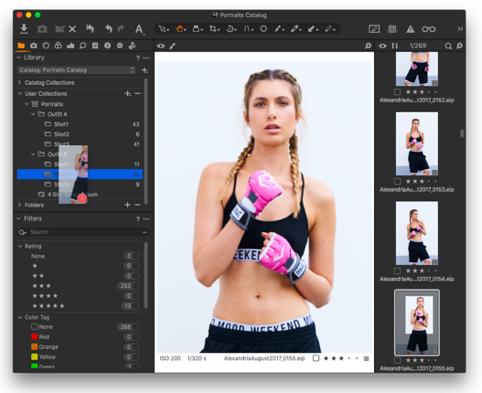Toggle the Proofing glasses icon
The image size is (482, 393).
[x=428, y=29]
